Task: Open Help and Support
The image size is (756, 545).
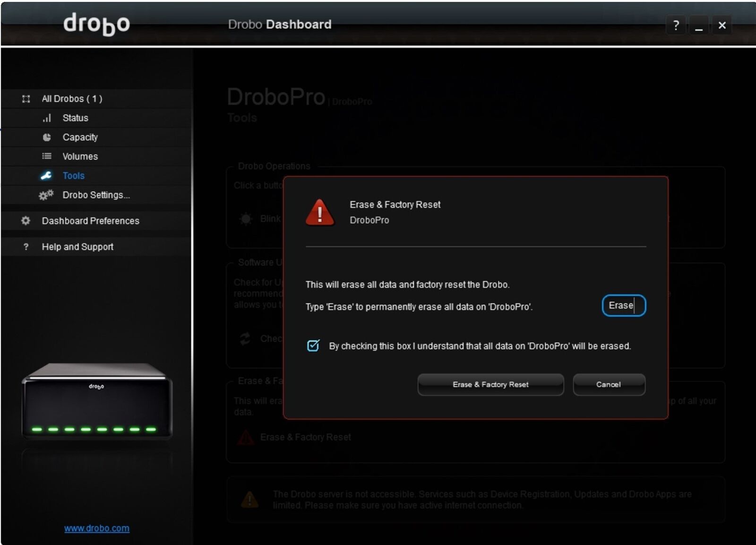Action: point(77,247)
